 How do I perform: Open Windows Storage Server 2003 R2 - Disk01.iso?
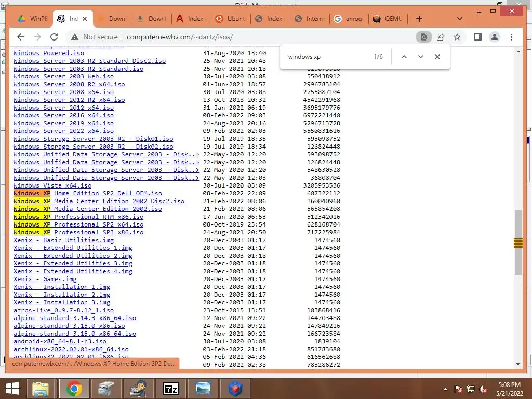pos(94,139)
